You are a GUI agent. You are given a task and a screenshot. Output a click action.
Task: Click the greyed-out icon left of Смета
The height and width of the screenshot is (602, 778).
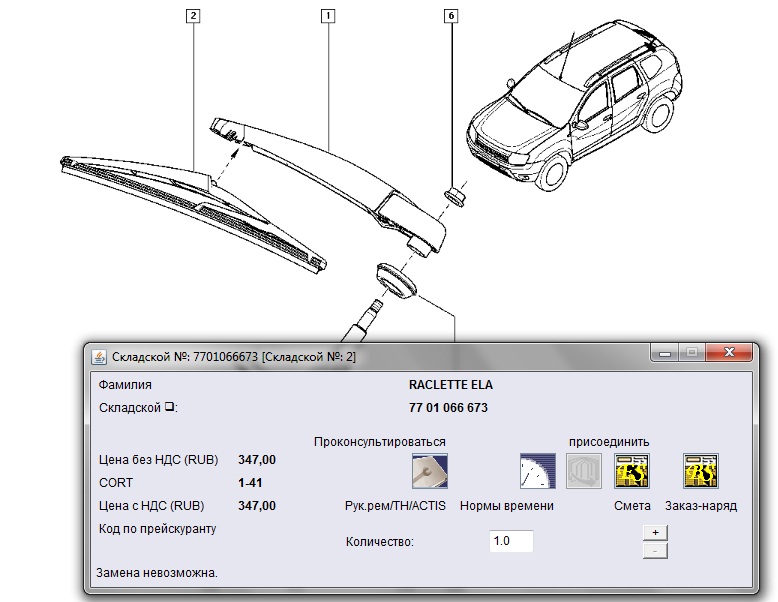tap(583, 470)
